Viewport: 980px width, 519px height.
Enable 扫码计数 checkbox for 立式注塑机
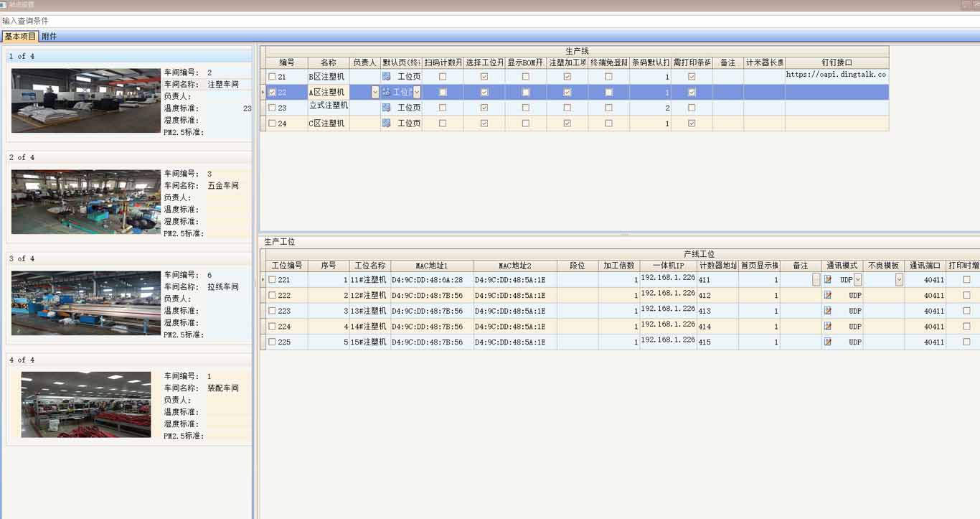pyautogui.click(x=443, y=108)
